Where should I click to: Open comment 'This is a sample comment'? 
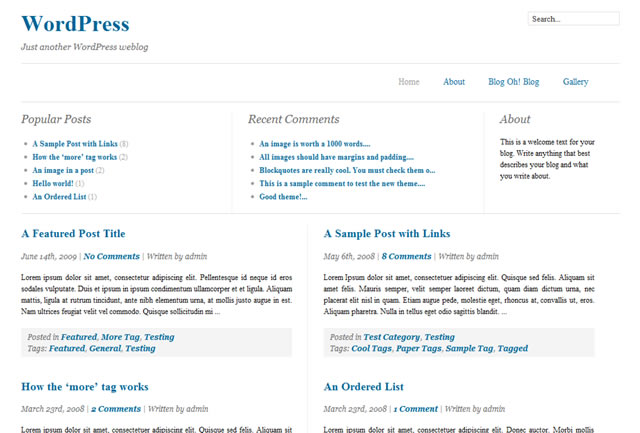[x=342, y=183]
